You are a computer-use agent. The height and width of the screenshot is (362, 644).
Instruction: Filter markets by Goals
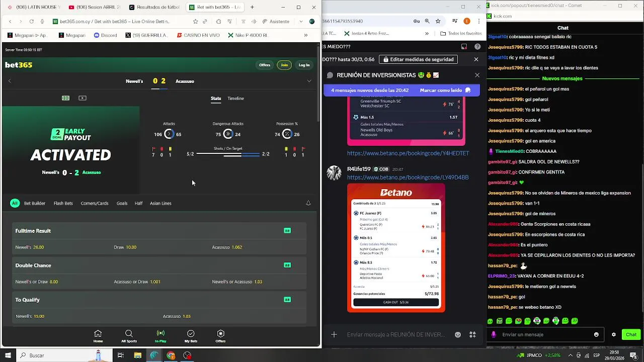click(122, 203)
